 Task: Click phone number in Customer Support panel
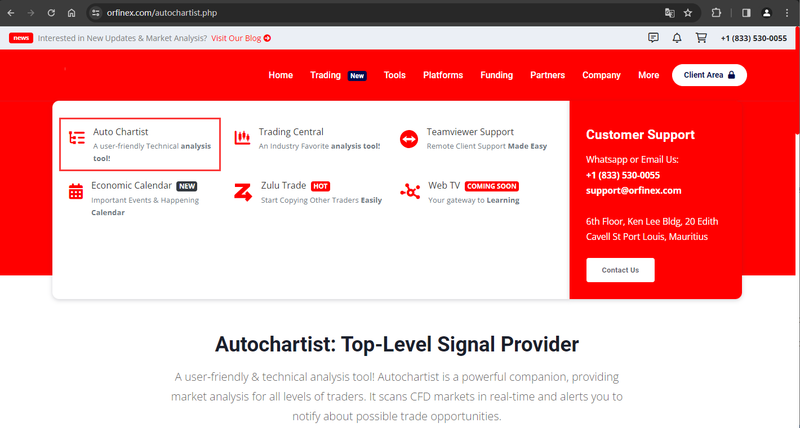pyautogui.click(x=622, y=175)
